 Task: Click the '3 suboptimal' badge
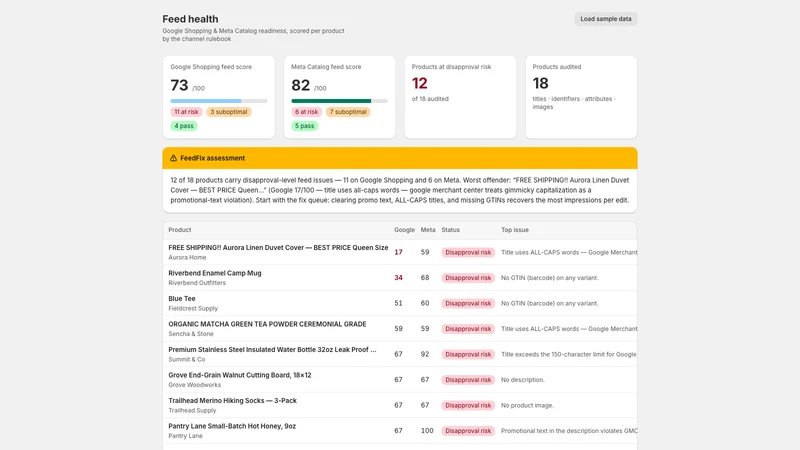229,112
